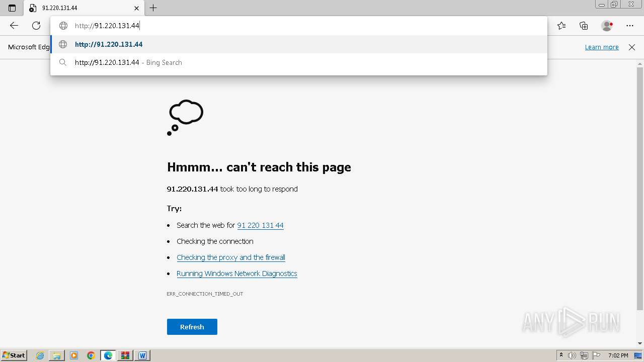Viewport: 644px width, 362px height.
Task: Click inside the address bar URL field
Action: tap(299, 26)
